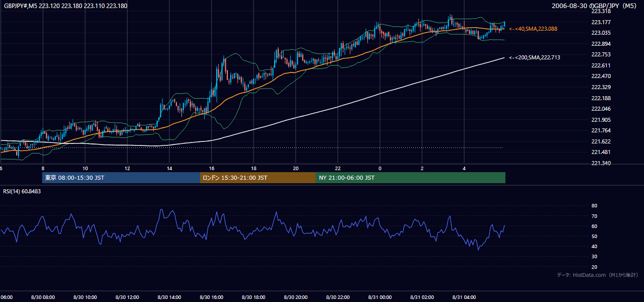Viewport: 644px width, 302px height.
Task: Click price axis value 223.318
Action: coord(601,11)
